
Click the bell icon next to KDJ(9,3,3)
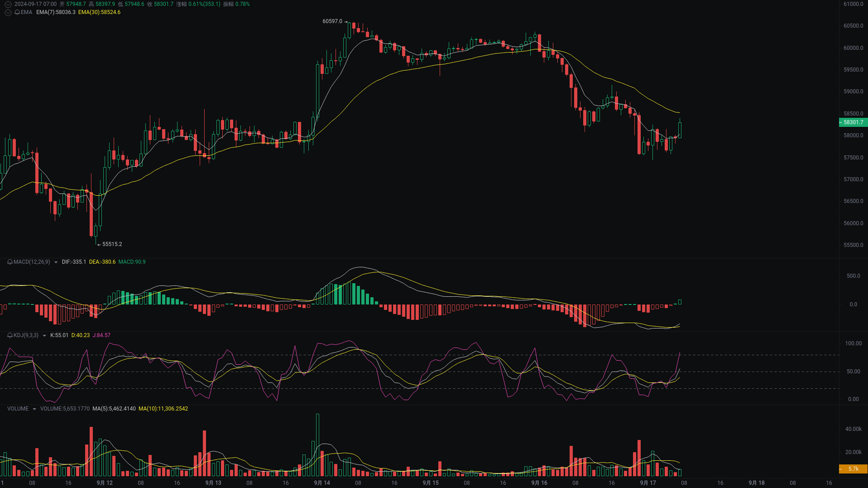point(9,335)
